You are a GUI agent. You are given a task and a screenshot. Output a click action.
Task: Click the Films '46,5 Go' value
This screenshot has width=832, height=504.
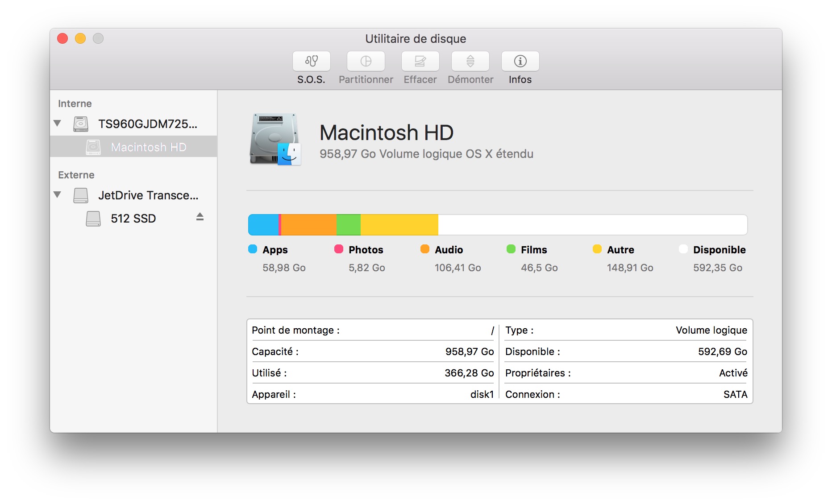pos(539,268)
